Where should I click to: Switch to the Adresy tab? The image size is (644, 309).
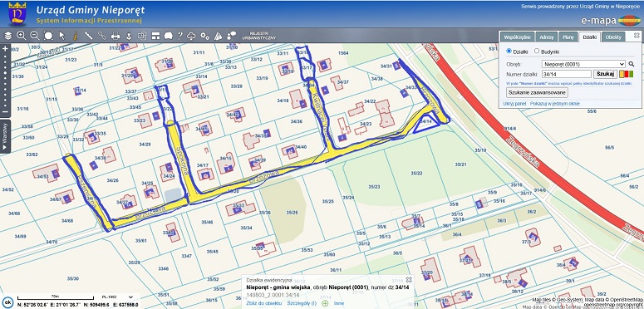pos(547,37)
